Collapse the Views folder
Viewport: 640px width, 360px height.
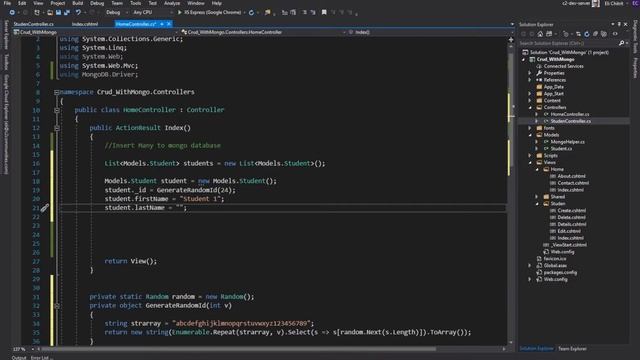[530, 162]
